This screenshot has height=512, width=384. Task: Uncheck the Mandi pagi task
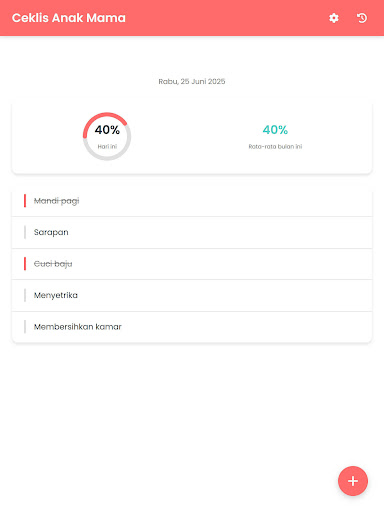[192, 201]
